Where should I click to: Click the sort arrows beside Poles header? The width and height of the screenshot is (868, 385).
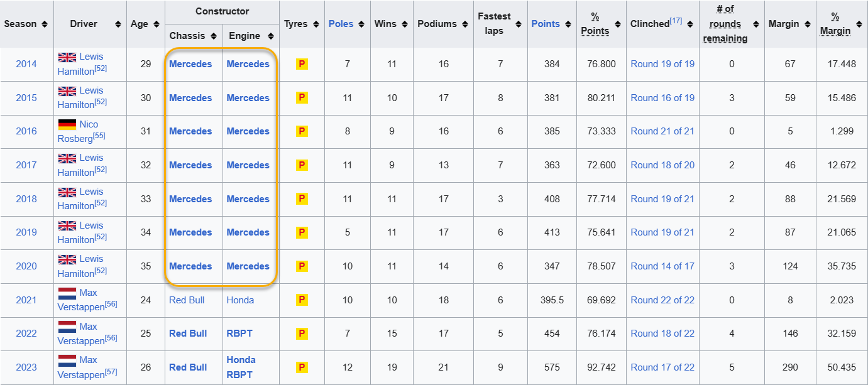[360, 24]
